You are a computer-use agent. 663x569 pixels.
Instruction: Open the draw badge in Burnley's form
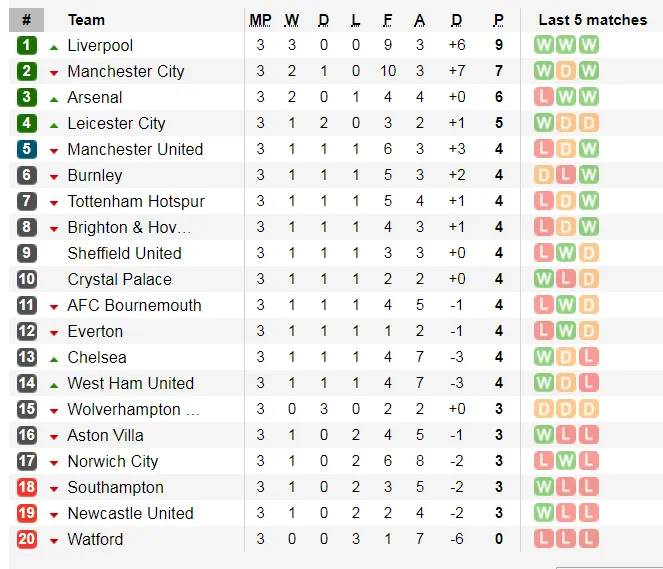544,175
